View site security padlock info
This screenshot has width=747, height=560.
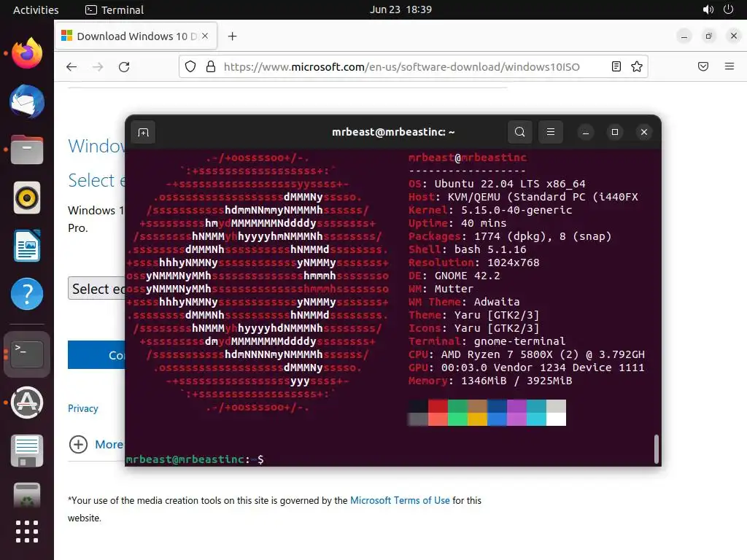[x=211, y=66]
